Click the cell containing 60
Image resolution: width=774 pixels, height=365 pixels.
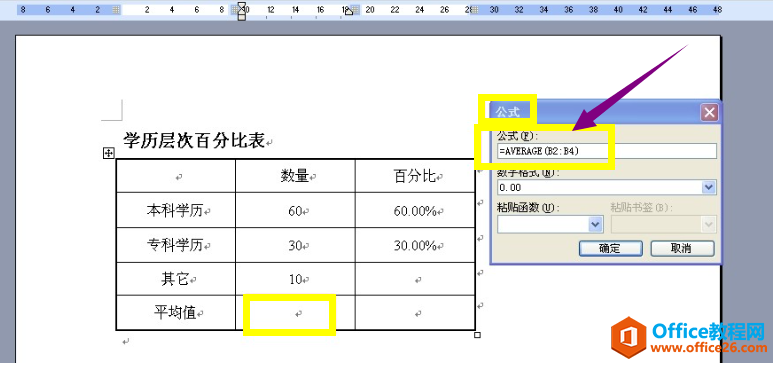coord(295,210)
